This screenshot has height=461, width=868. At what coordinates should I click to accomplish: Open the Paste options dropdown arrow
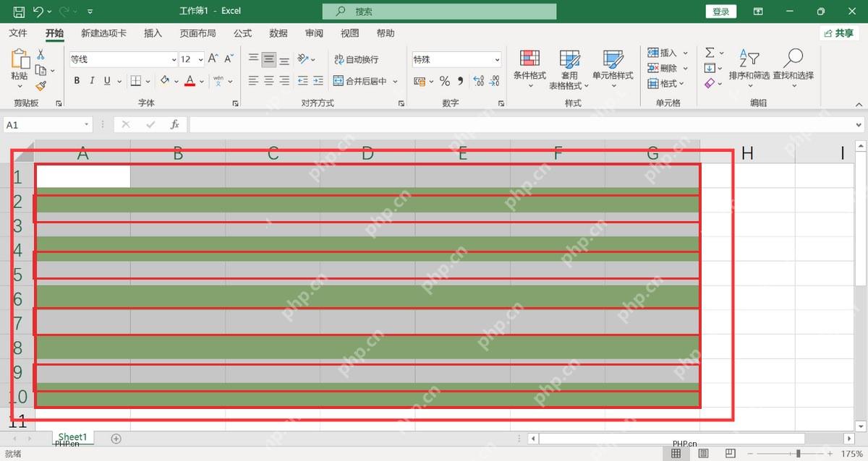(20, 85)
